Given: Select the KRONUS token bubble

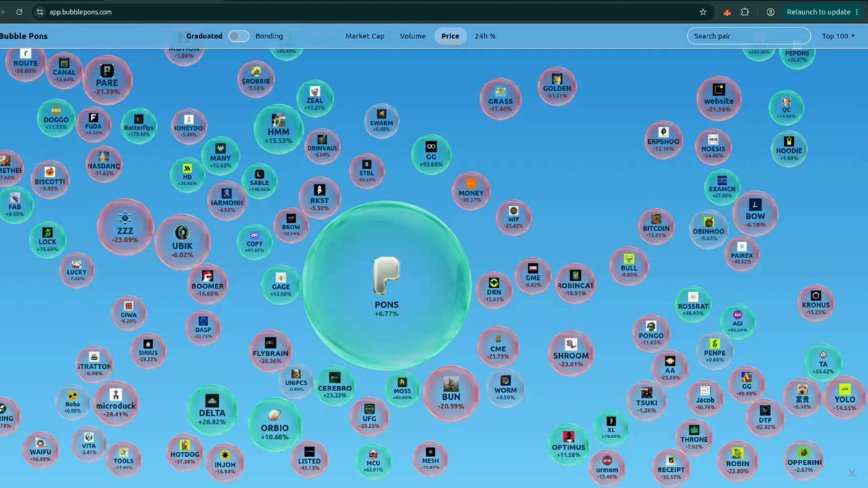Looking at the screenshot, I should [816, 303].
